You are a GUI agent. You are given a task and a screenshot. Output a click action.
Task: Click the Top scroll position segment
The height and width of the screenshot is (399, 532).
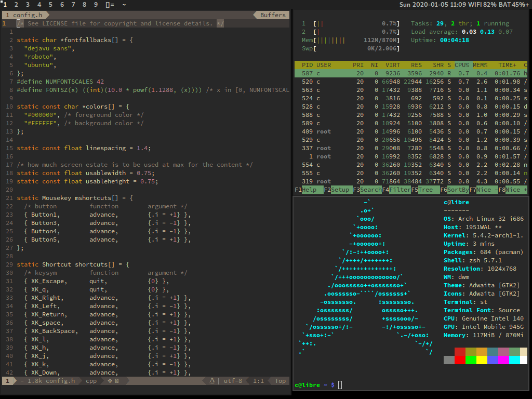click(x=280, y=381)
